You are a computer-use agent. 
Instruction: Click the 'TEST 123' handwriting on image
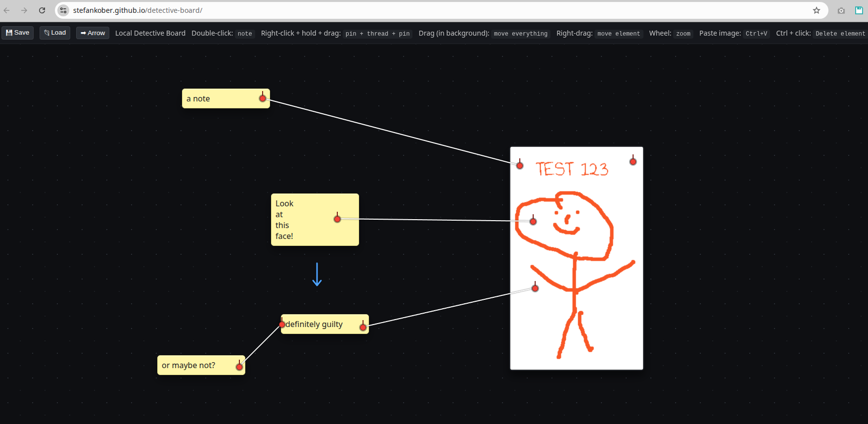click(572, 169)
